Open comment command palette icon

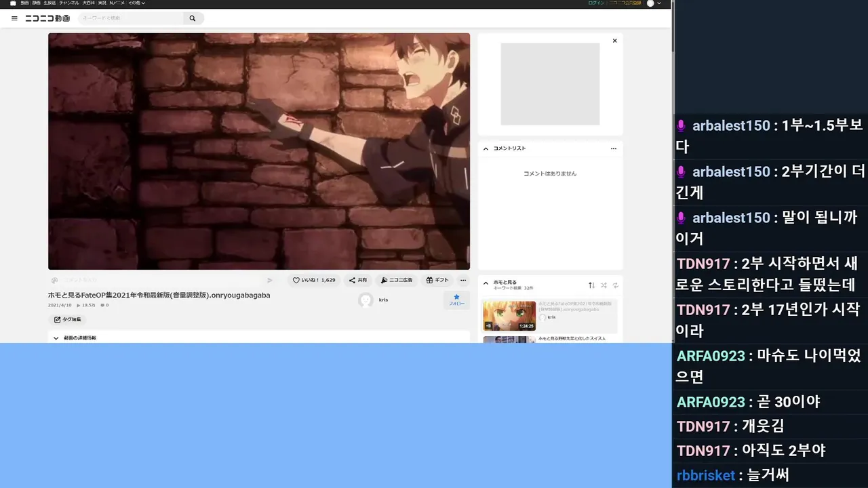coord(54,280)
